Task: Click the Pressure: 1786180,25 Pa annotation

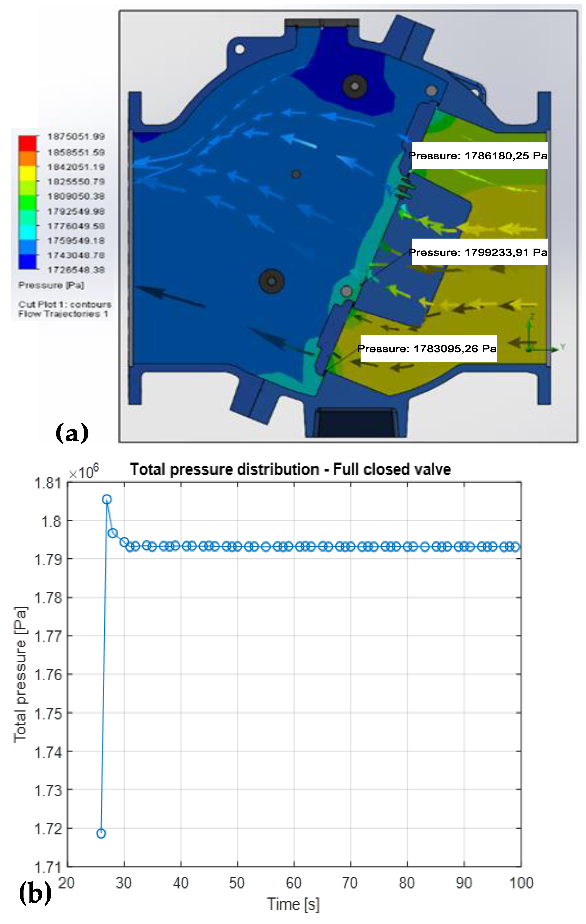Action: tap(478, 156)
